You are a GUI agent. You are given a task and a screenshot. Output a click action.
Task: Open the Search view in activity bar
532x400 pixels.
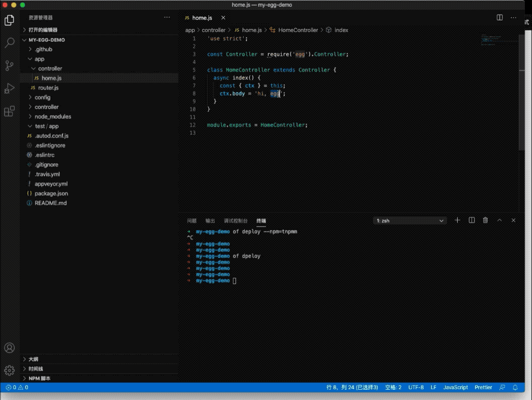pyautogui.click(x=10, y=43)
